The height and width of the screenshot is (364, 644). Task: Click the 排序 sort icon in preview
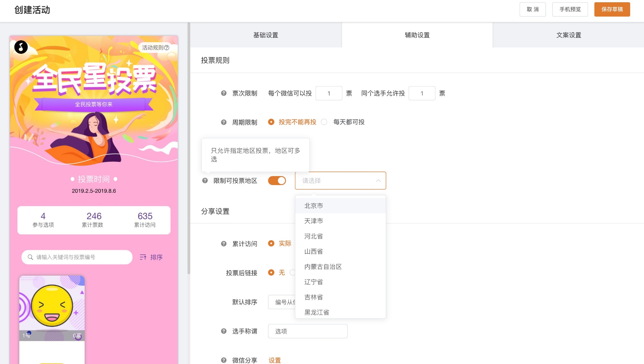[x=143, y=257]
